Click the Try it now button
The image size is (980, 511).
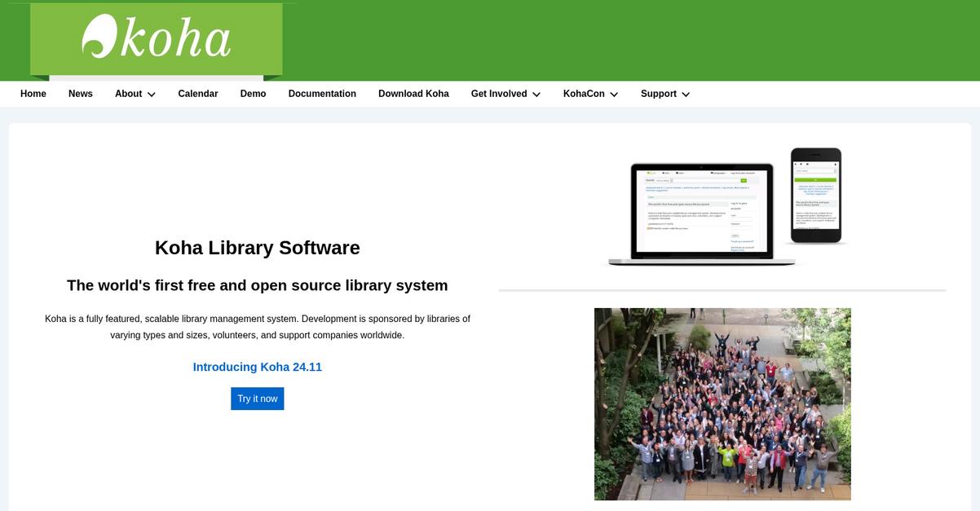258,399
